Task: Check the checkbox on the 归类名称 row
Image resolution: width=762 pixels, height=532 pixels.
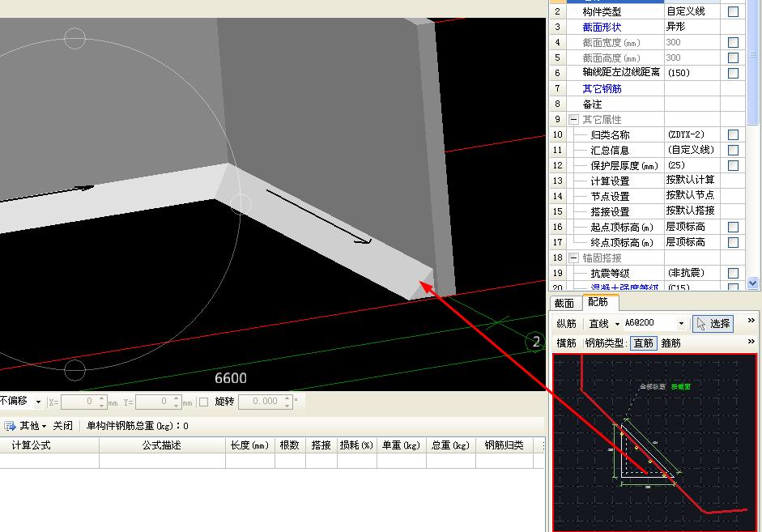Action: click(x=733, y=134)
